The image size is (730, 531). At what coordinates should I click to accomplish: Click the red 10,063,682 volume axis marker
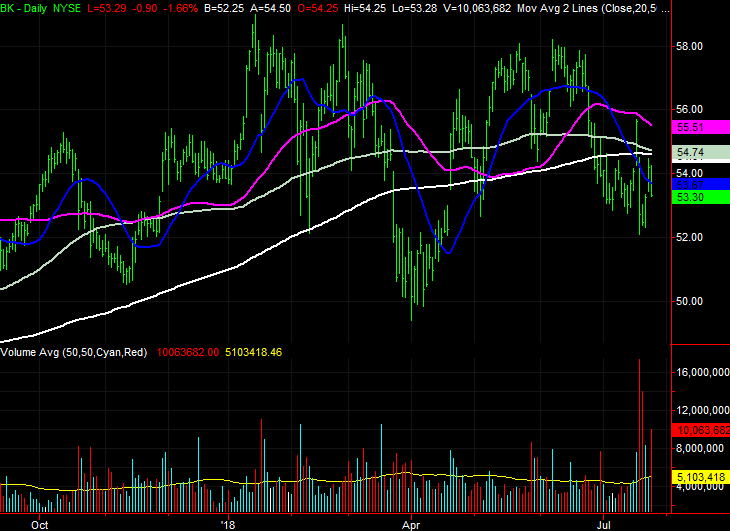coord(701,430)
